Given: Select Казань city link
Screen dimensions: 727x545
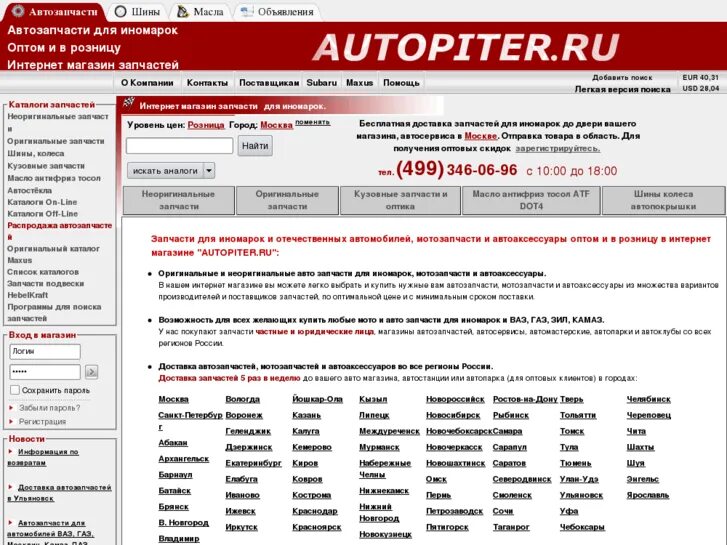Looking at the screenshot, I should coord(306,415).
